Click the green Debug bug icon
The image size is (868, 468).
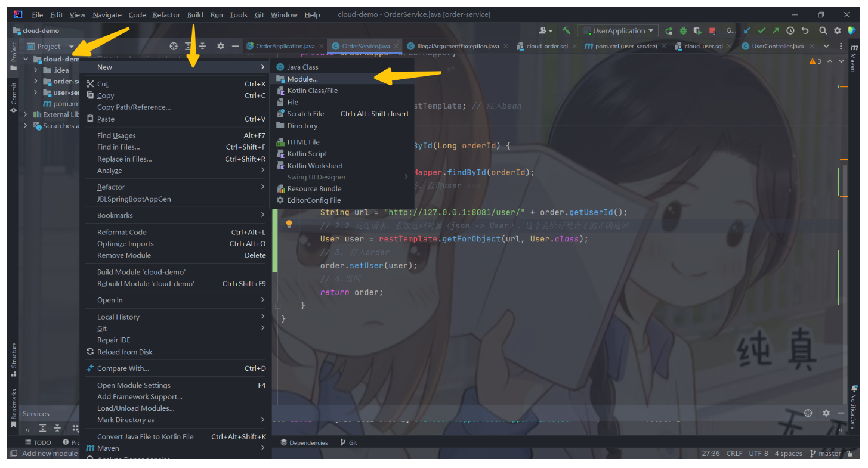[x=683, y=30]
